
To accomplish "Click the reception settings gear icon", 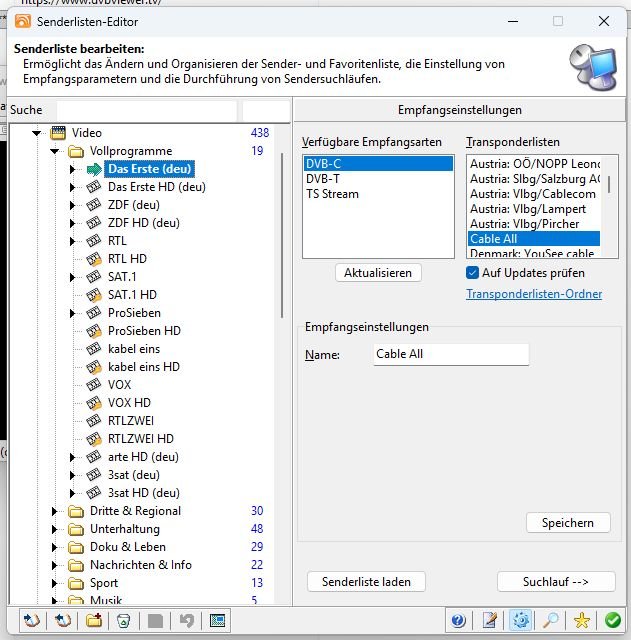I will (x=520, y=620).
